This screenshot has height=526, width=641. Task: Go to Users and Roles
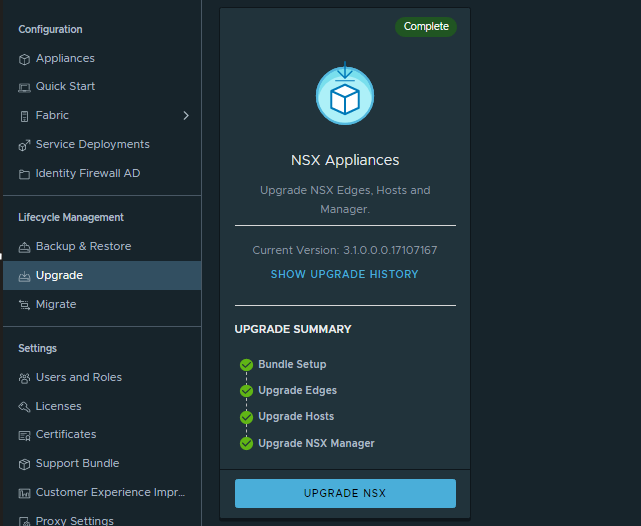(78, 377)
